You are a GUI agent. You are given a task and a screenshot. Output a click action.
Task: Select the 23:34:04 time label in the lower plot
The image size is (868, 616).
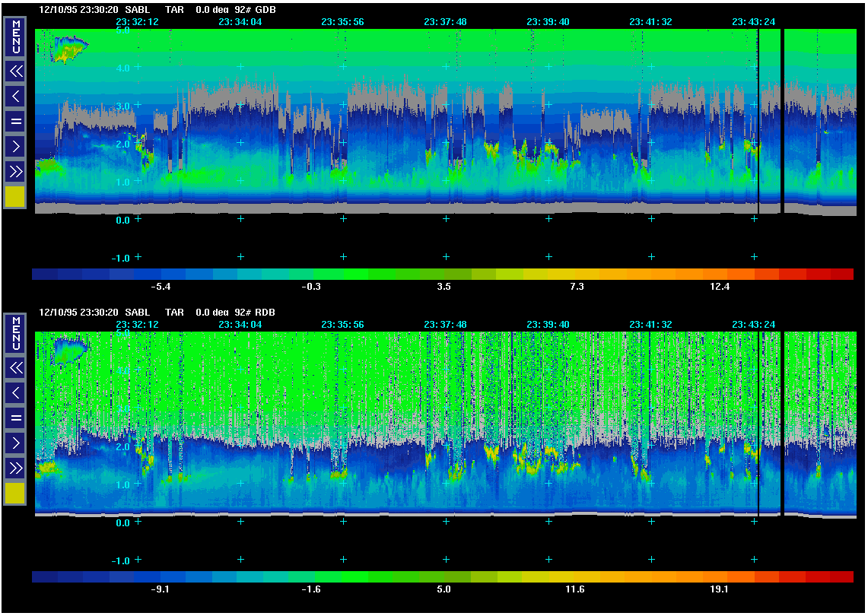(240, 325)
